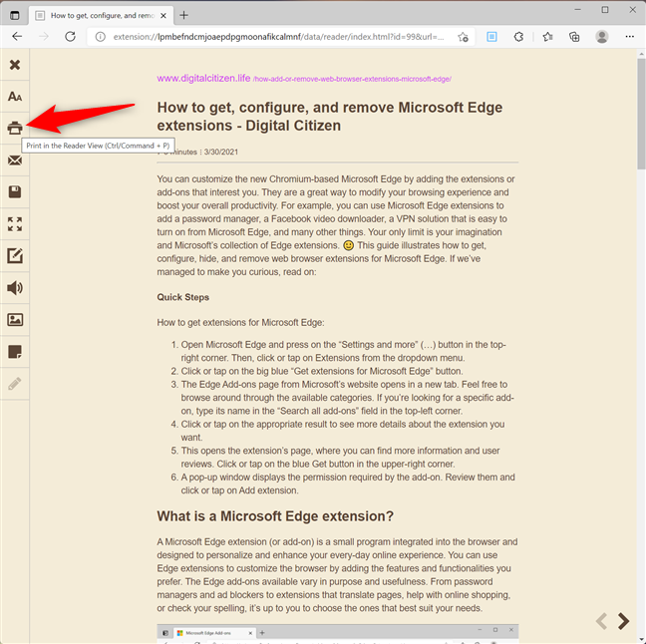
Task: Click the scrollbar down arrow
Action: click(x=641, y=640)
